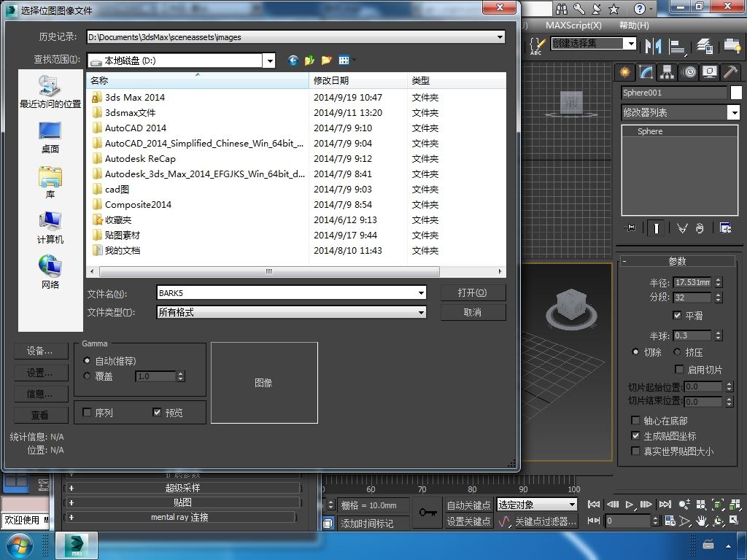Viewport: 747px width, 560px height.
Task: Enable the 真实世界贴图大小 checkbox
Action: [x=635, y=451]
